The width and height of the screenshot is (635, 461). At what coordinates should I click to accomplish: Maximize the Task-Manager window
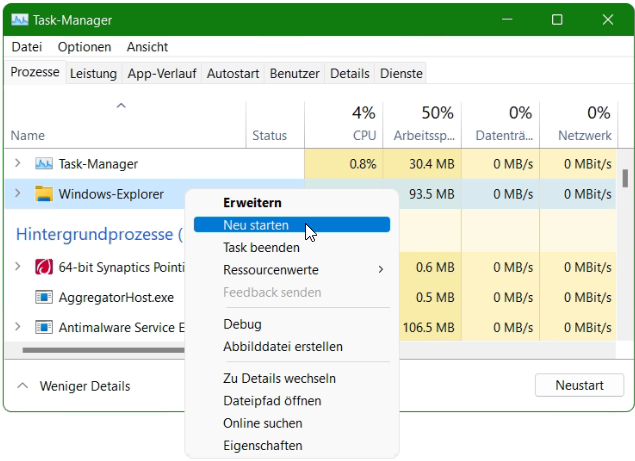[557, 19]
